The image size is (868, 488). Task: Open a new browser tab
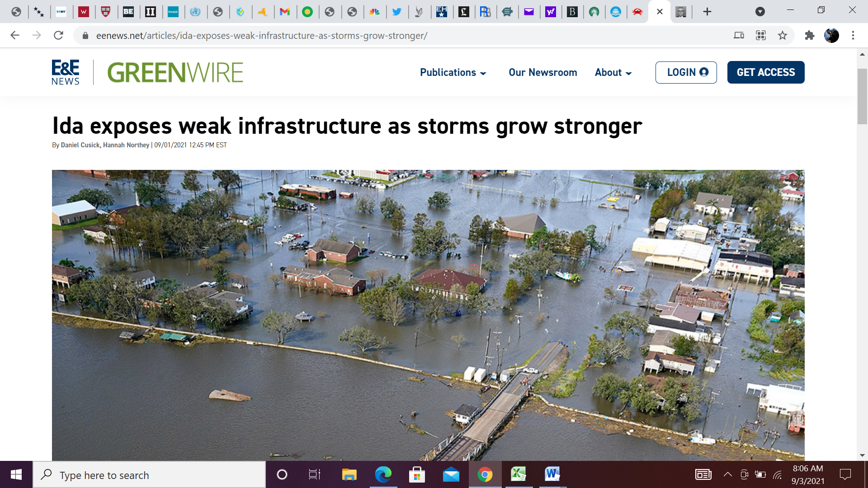707,12
